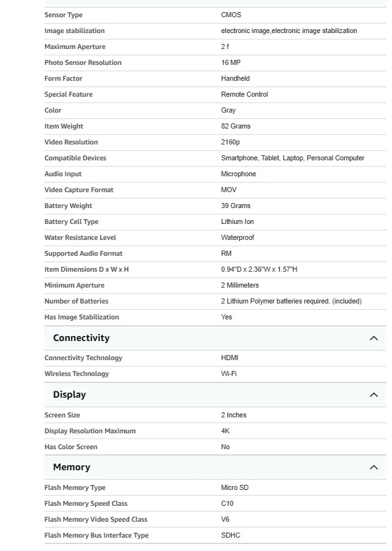392x551 pixels.
Task: Click the Flash Memory Type Micro SD value
Action: (234, 487)
